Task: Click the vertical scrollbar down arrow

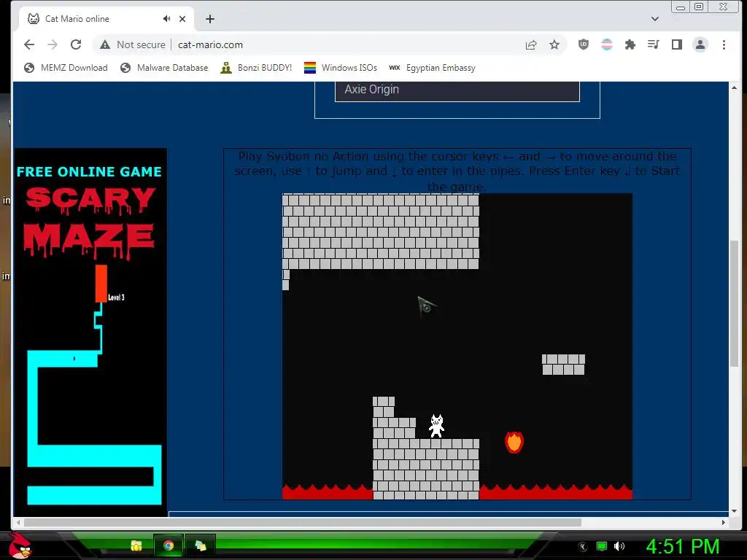Action: 734,511
